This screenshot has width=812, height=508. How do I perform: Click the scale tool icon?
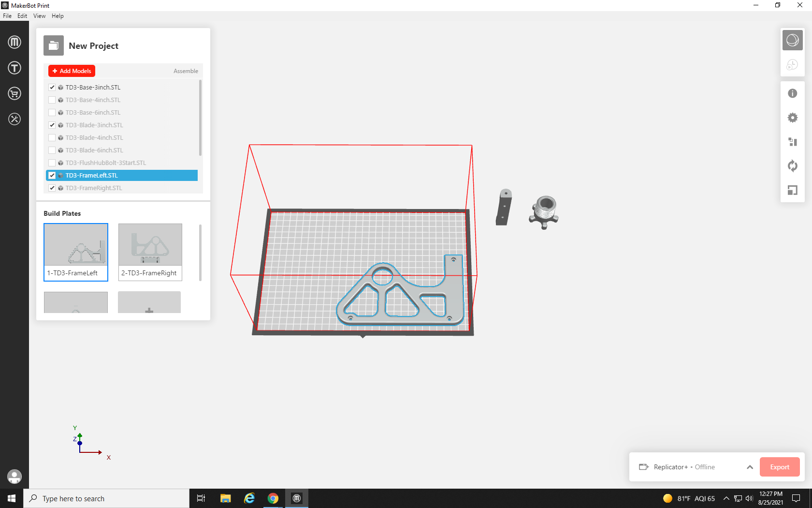point(793,190)
